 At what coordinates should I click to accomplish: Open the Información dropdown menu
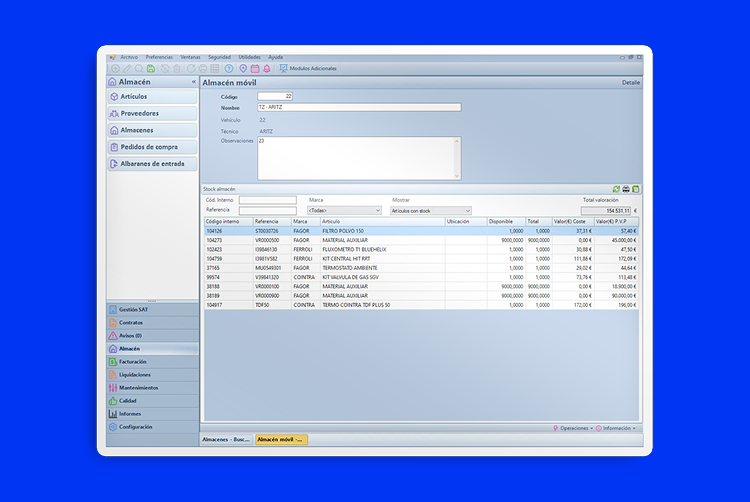point(617,427)
